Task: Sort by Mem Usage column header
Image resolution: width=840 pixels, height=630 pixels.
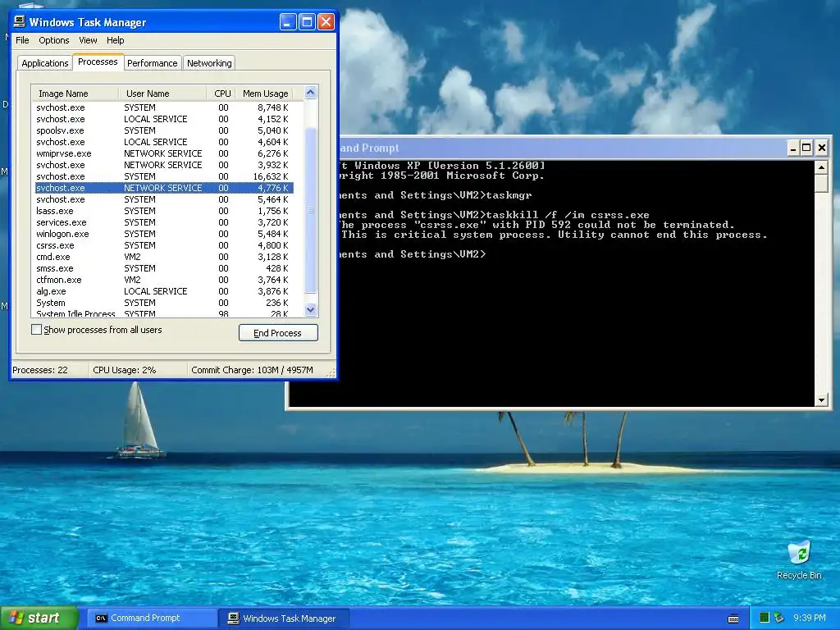Action: (265, 94)
